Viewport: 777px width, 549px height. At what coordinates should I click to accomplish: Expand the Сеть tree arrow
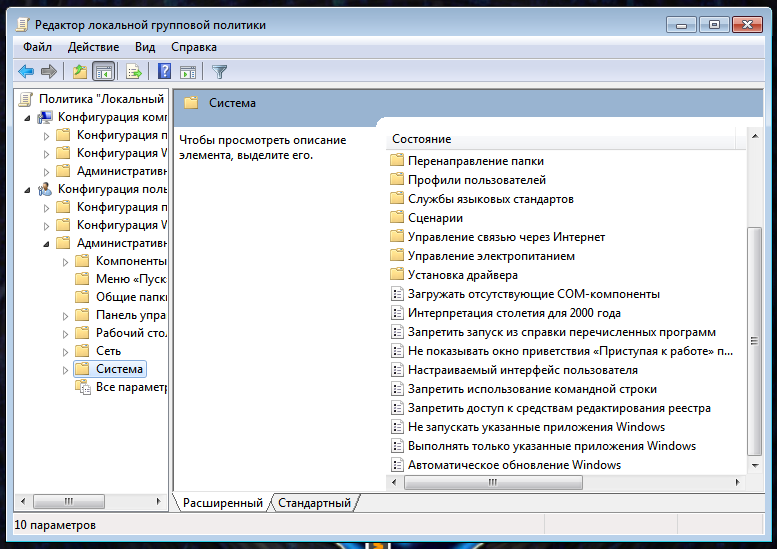(x=65, y=352)
